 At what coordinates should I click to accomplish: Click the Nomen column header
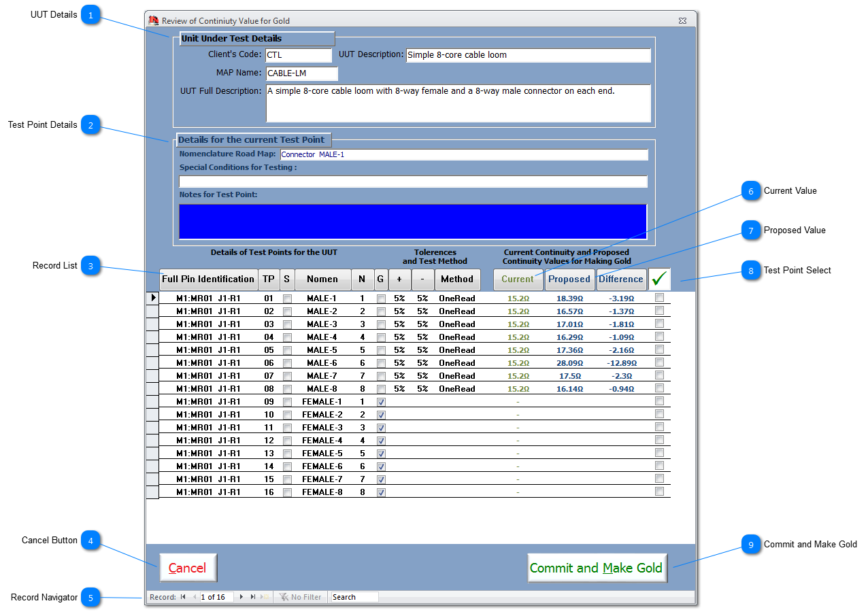(322, 279)
